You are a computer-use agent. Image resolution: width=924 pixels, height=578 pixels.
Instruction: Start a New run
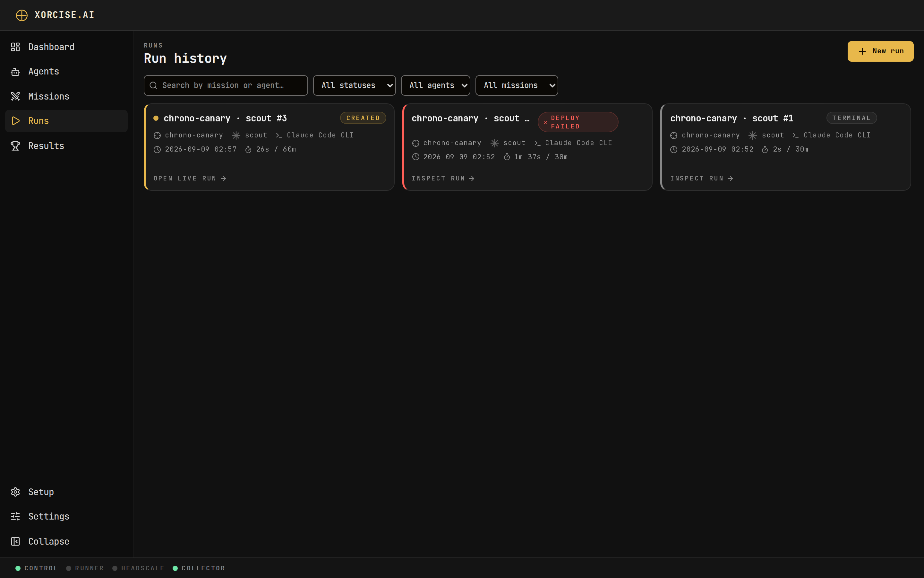pos(880,51)
